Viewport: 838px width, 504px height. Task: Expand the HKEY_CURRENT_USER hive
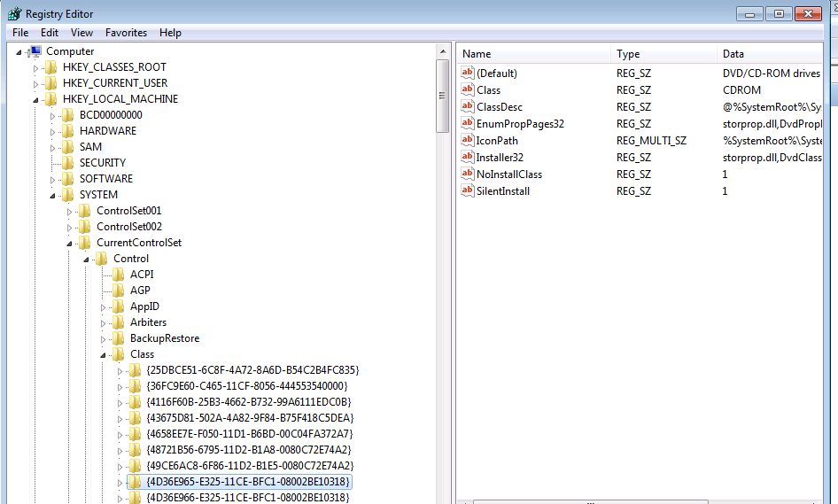coord(35,84)
